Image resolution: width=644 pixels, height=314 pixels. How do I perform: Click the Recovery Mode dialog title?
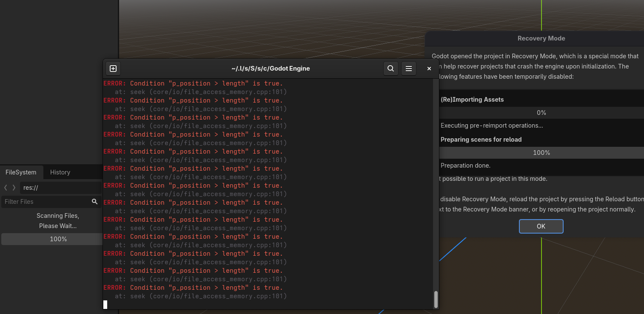pos(541,38)
